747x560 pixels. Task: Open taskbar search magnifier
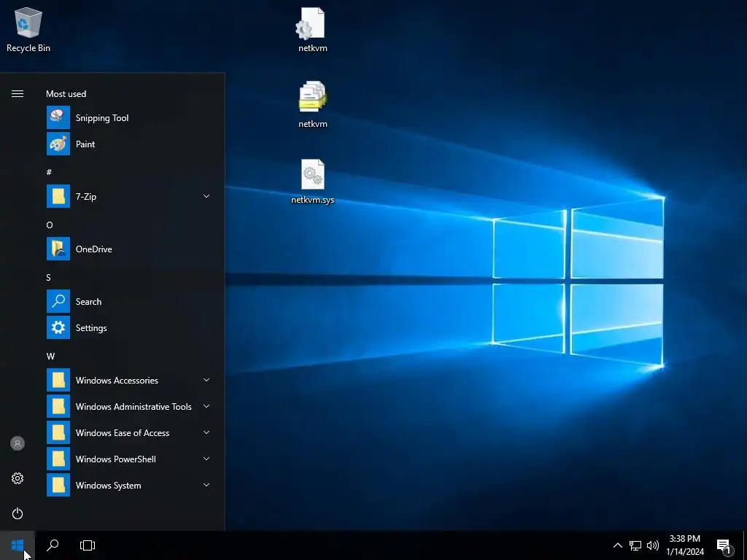[x=53, y=545]
